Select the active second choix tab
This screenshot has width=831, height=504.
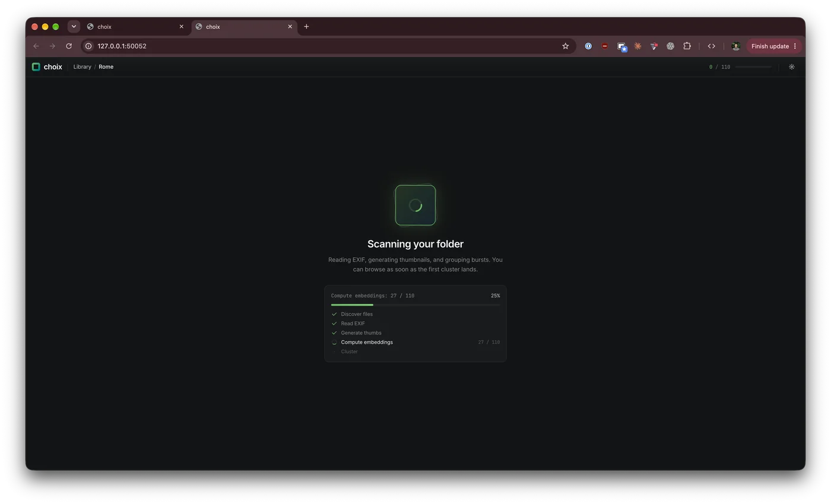(x=244, y=27)
